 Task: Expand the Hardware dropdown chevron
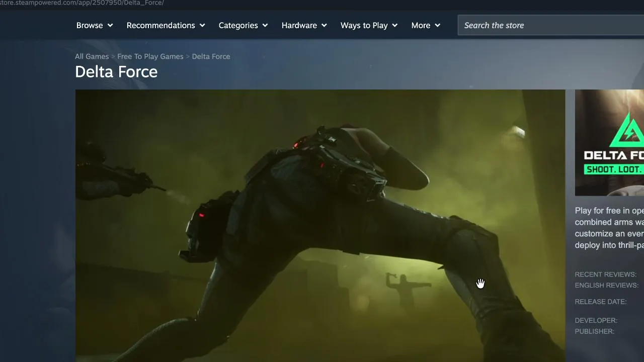click(x=324, y=25)
